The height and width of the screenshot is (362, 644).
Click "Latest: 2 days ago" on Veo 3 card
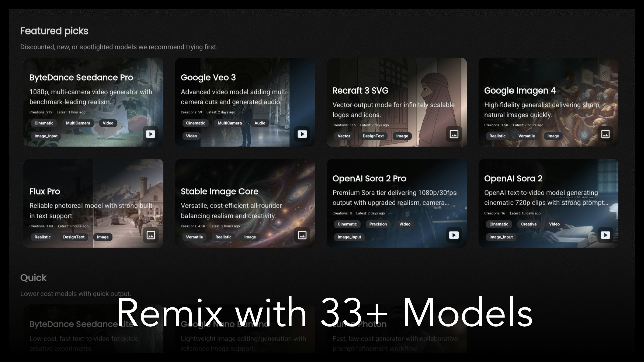coord(221,112)
